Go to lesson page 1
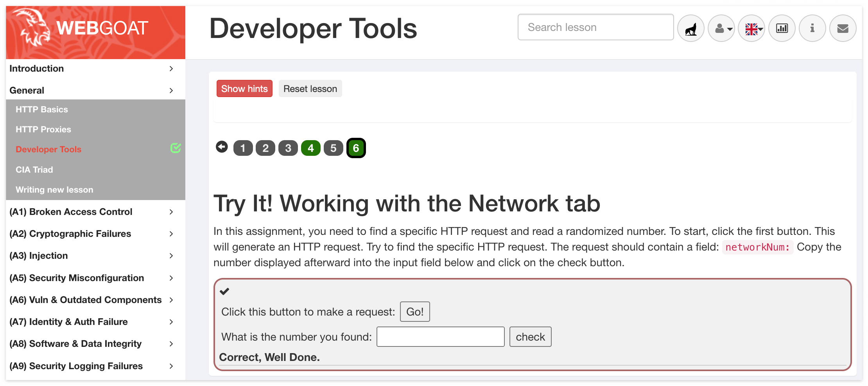The height and width of the screenshot is (386, 868). (x=243, y=148)
